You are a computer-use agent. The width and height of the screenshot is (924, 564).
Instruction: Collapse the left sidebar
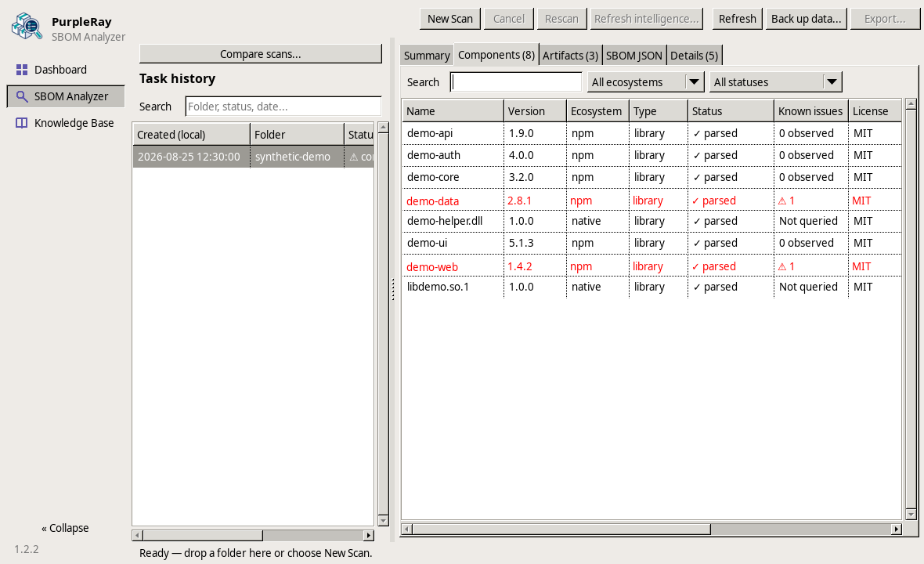(x=65, y=528)
